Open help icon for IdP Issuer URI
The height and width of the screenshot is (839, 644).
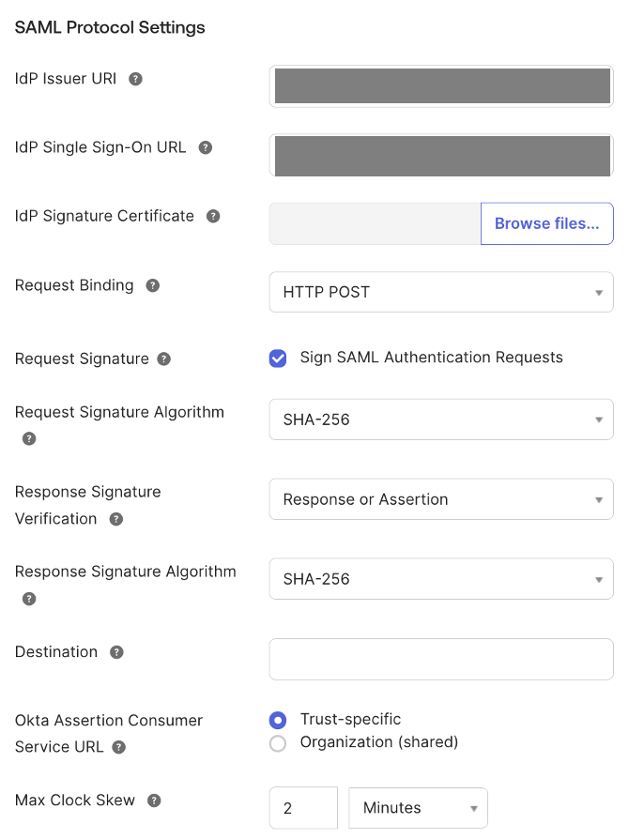[x=135, y=79]
